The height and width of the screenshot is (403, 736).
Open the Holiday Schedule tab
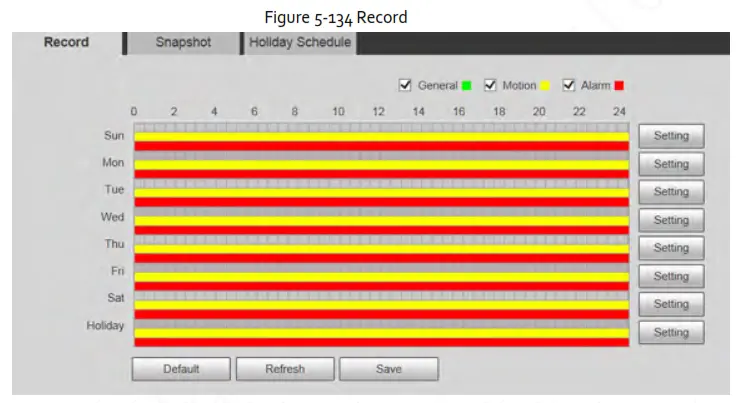[x=300, y=43]
